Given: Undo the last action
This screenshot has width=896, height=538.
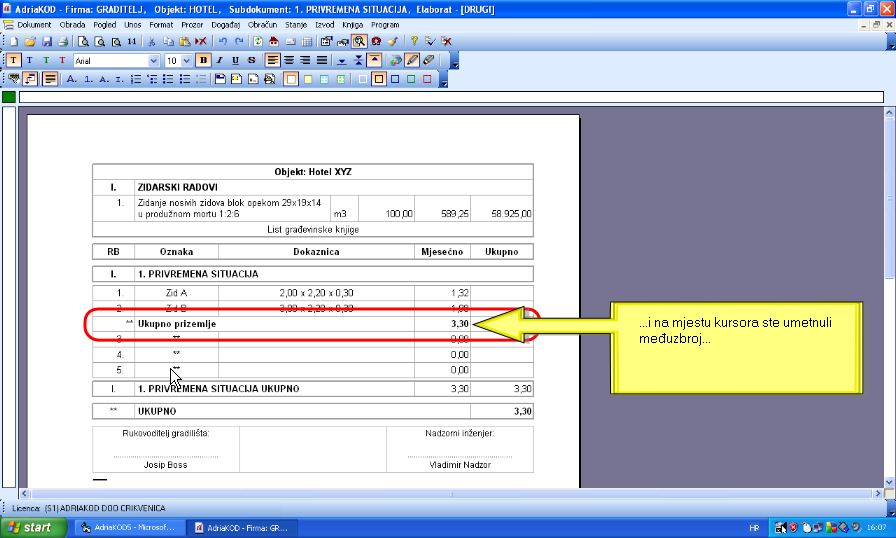Looking at the screenshot, I should (222, 41).
